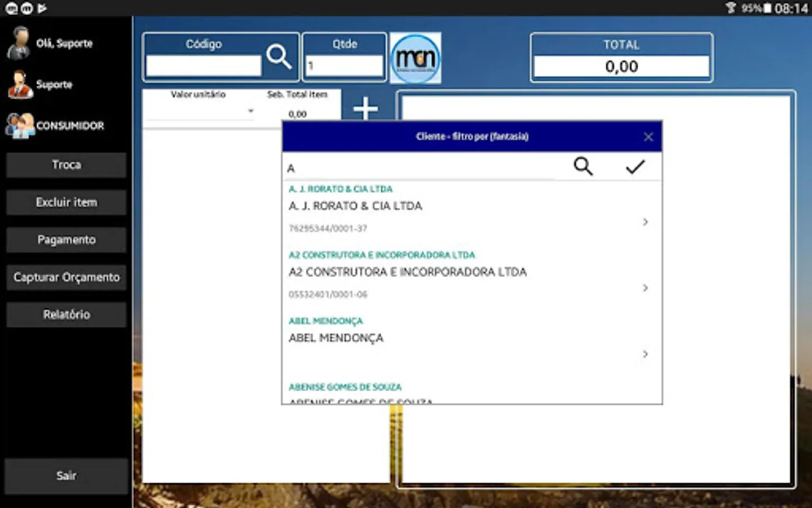This screenshot has height=508, width=812.
Task: Click the magnifier in the Cliente filter dialog
Action: [x=583, y=167]
